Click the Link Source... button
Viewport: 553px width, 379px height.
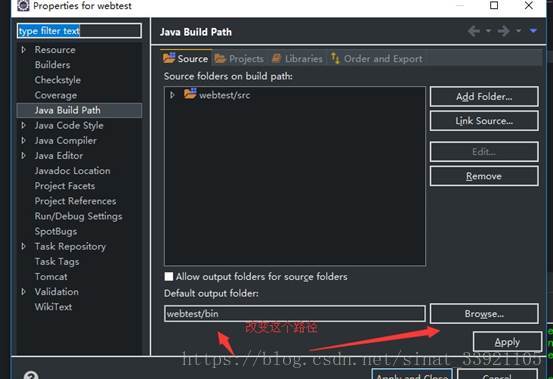(484, 121)
